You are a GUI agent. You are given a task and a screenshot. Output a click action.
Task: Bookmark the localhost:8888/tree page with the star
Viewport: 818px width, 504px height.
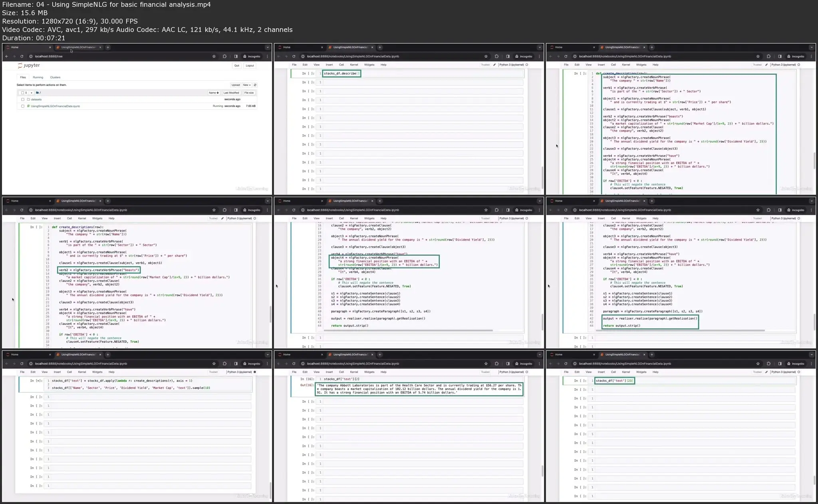214,56
